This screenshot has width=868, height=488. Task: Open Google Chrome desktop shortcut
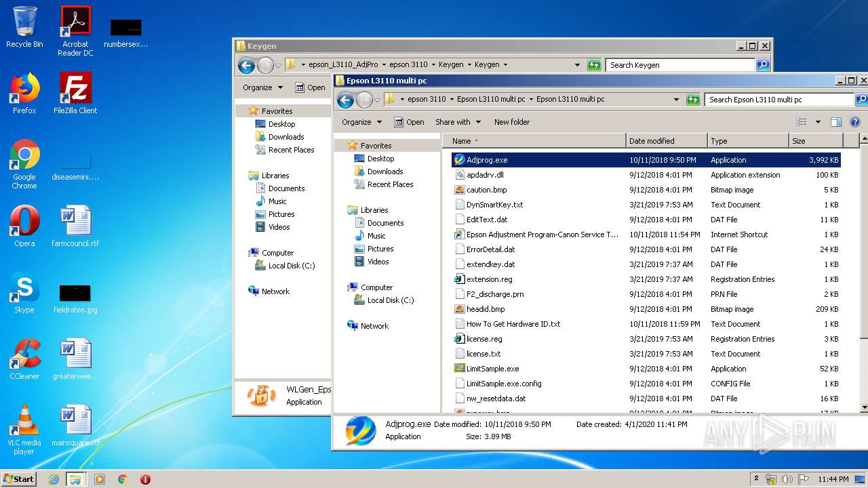tap(24, 164)
